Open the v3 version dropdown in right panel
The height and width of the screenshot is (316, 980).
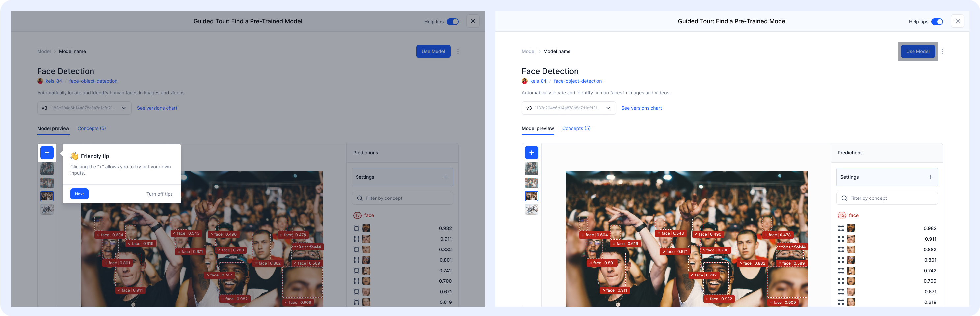click(569, 108)
